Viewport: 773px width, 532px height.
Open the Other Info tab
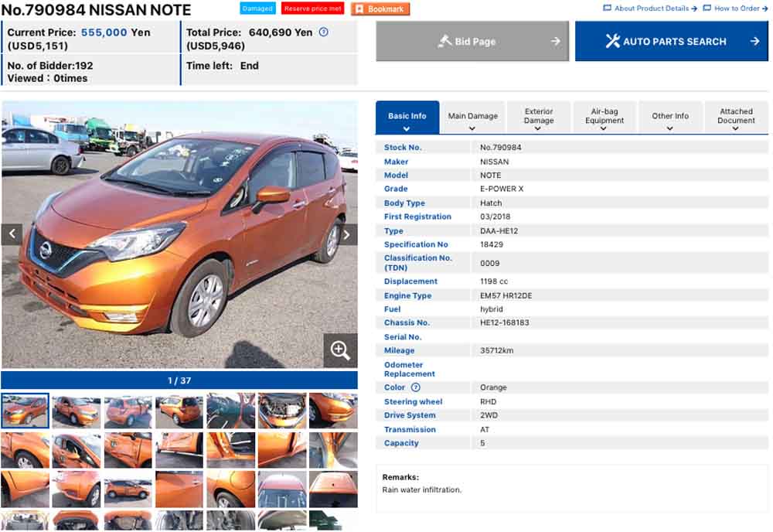[670, 118]
